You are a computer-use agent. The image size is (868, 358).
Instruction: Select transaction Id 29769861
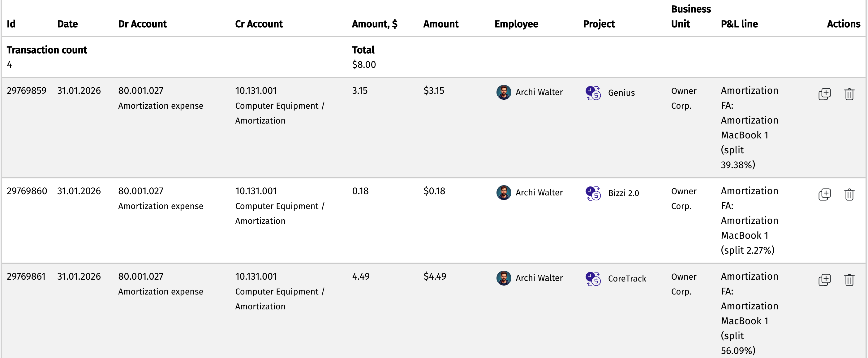(x=26, y=277)
